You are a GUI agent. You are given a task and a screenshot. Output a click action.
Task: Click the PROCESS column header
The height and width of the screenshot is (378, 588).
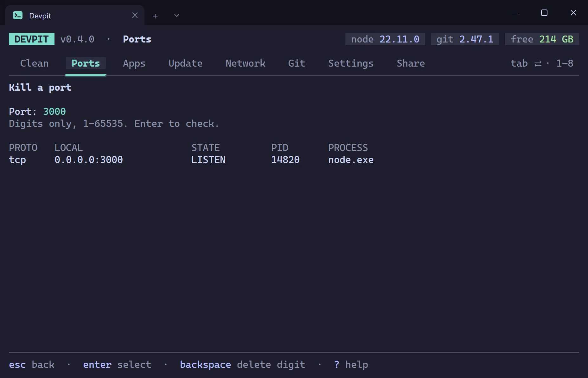click(x=348, y=148)
